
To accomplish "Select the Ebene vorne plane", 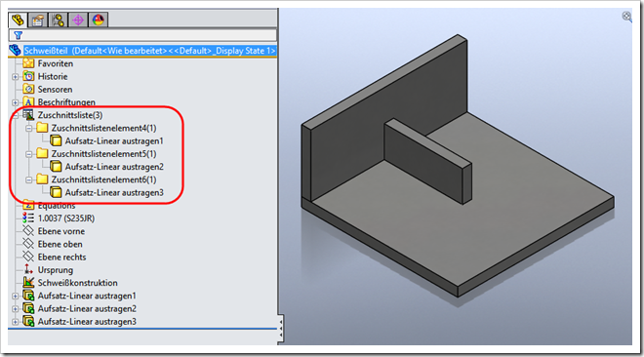I will coord(61,231).
